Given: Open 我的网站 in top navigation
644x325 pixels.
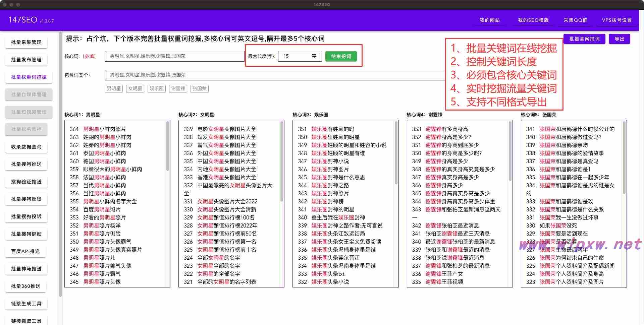Looking at the screenshot, I should pos(490,20).
